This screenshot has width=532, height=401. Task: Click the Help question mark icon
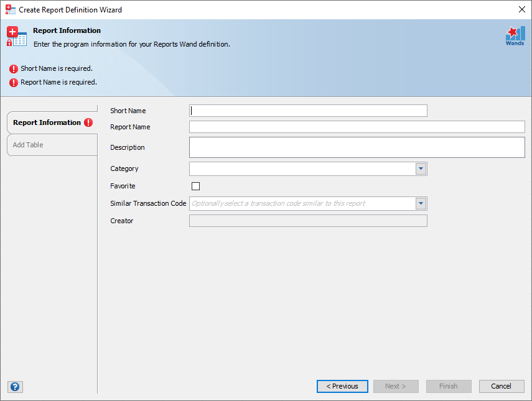pos(14,387)
